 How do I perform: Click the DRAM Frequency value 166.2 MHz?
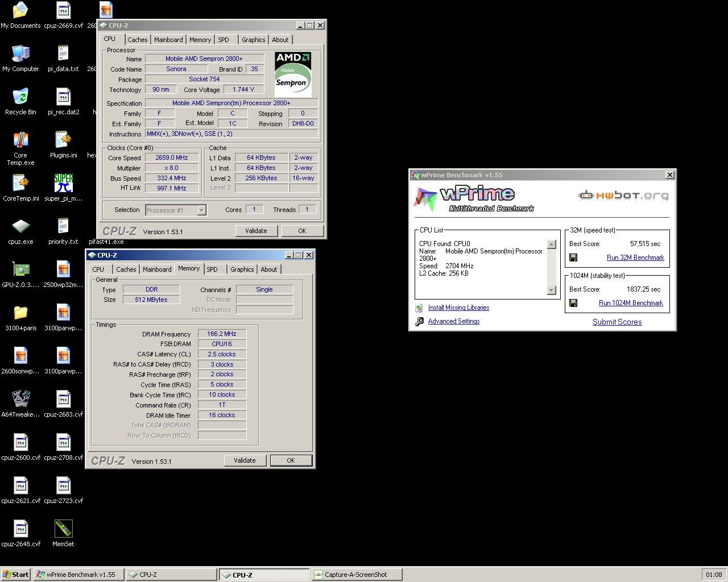coord(222,334)
